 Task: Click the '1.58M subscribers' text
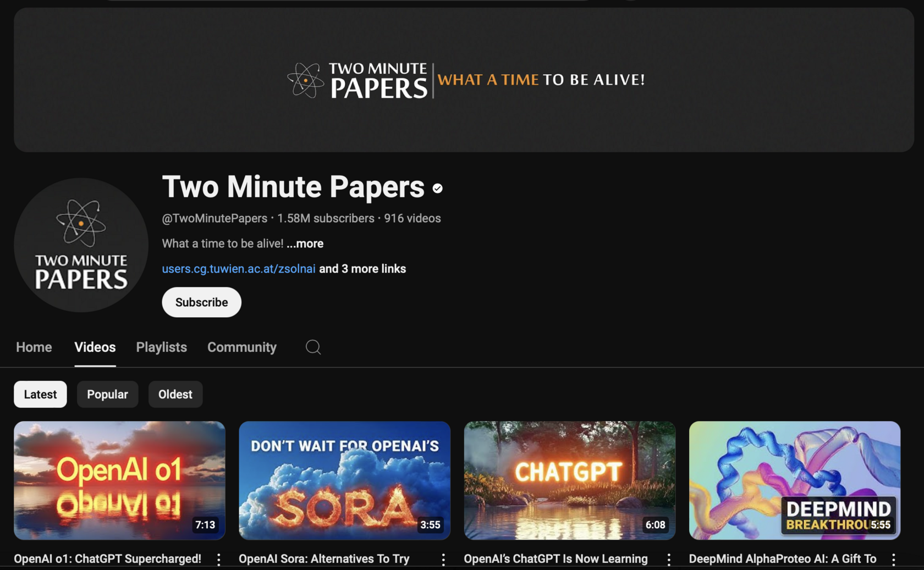[x=326, y=218]
